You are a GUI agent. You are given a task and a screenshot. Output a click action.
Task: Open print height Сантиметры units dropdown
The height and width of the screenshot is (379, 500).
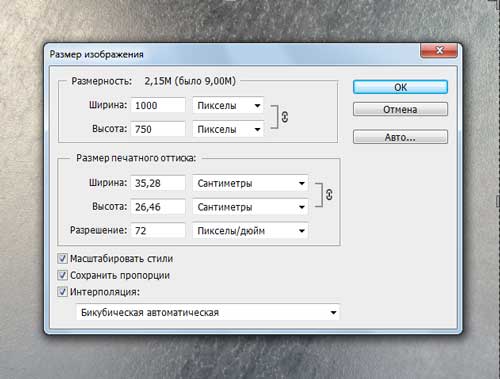point(250,207)
